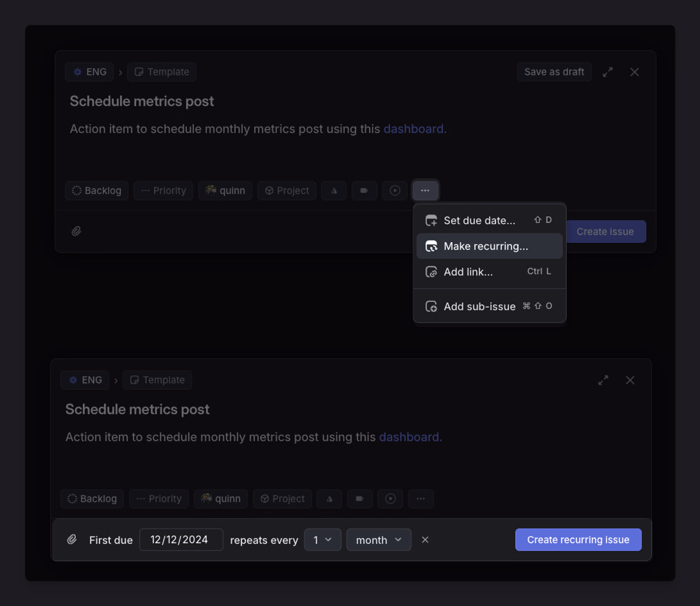Click the Milestone triangle icon on the top issue

point(333,191)
